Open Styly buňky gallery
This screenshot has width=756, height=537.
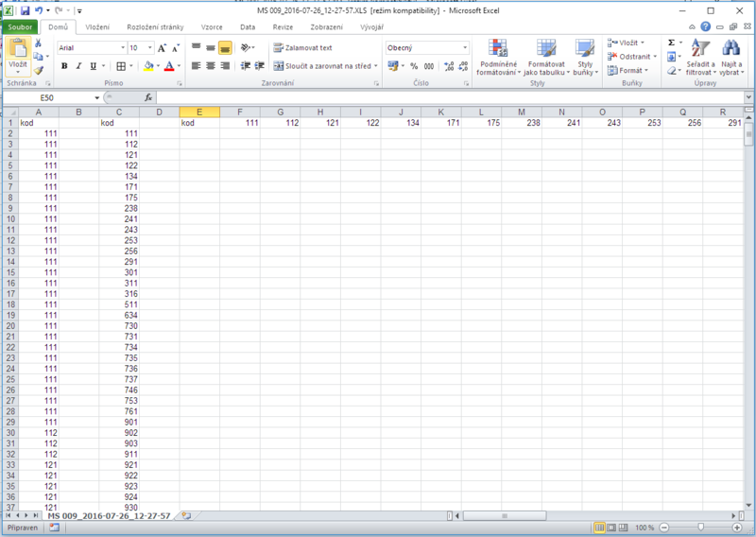coord(585,58)
